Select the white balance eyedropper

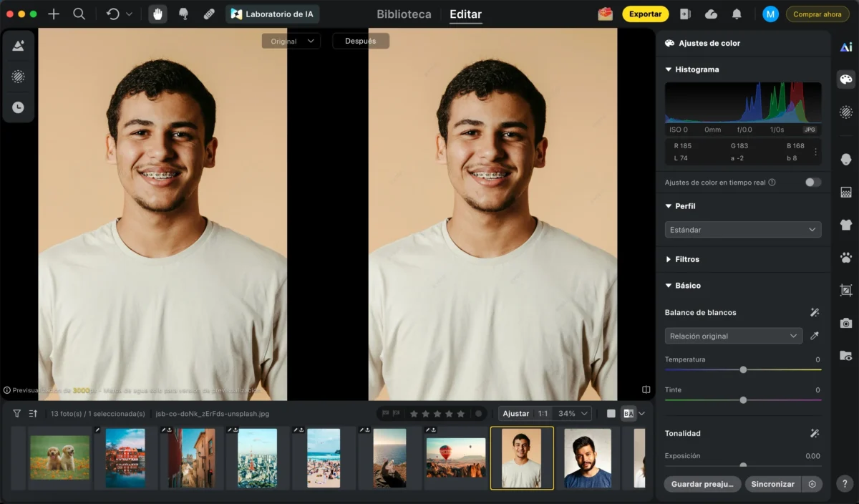click(x=815, y=336)
